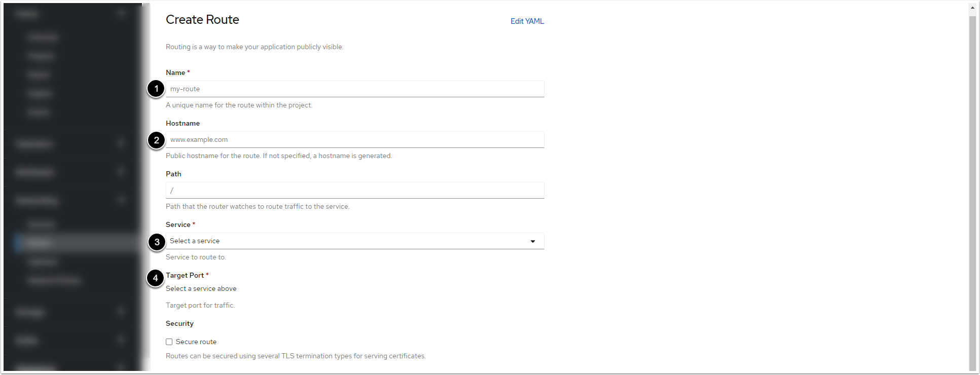The image size is (980, 375).
Task: Click the numbered badge 4 beside Target Port
Action: [x=155, y=278]
